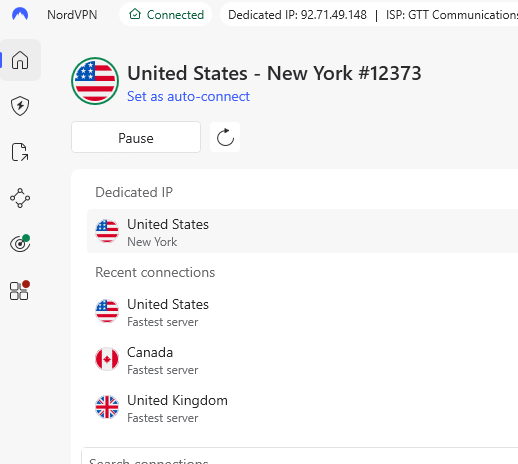The height and width of the screenshot is (464, 518).
Task: Click the United Kingdom flag icon
Action: (107, 407)
